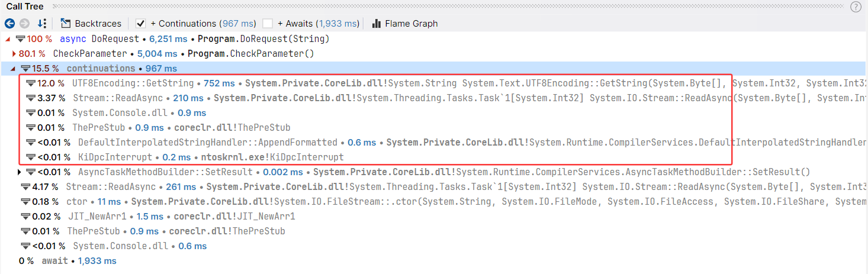
Task: Expand the AsyncTaskMethodBuilder::SetResult node
Action: tap(20, 172)
